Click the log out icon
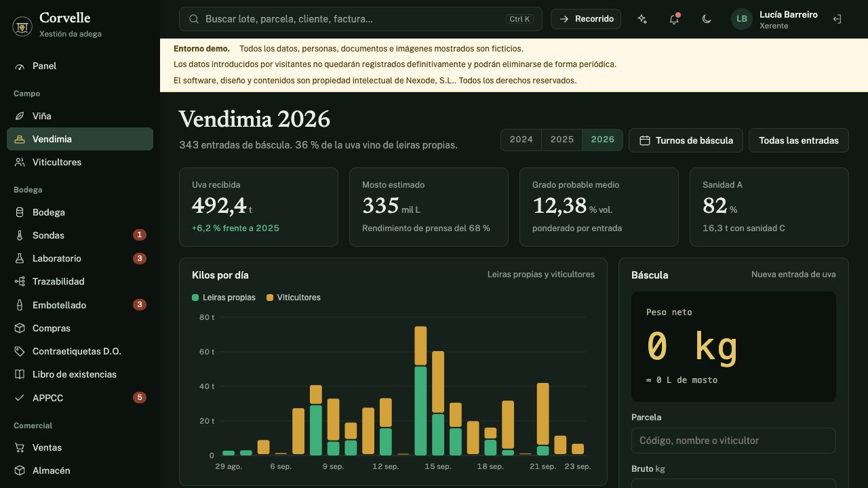 tap(837, 19)
